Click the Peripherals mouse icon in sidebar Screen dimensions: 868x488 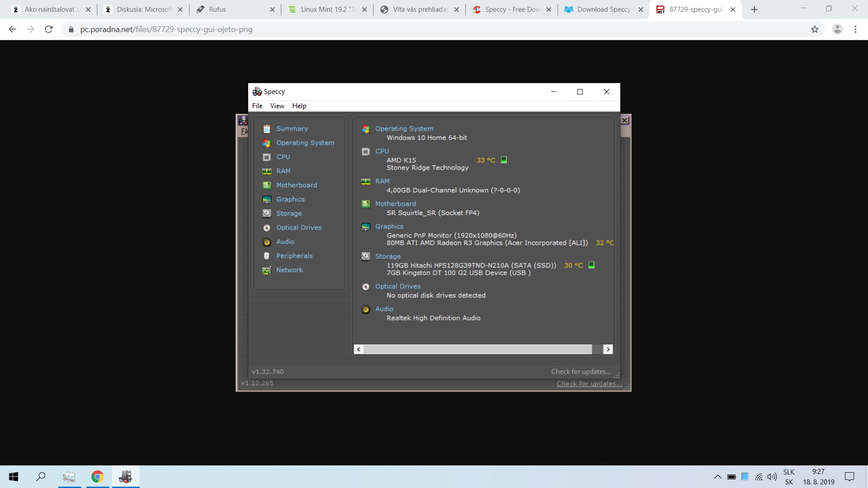[x=267, y=256]
